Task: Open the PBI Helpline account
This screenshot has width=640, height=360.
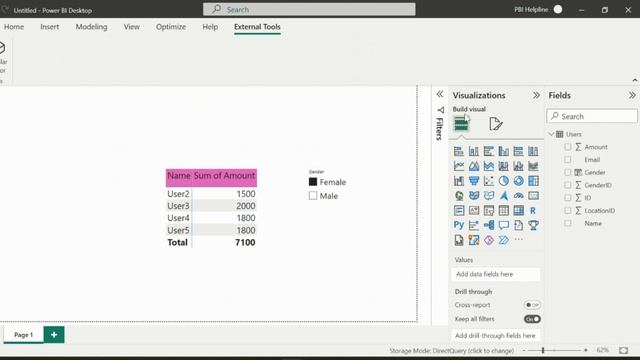Action: (538, 9)
